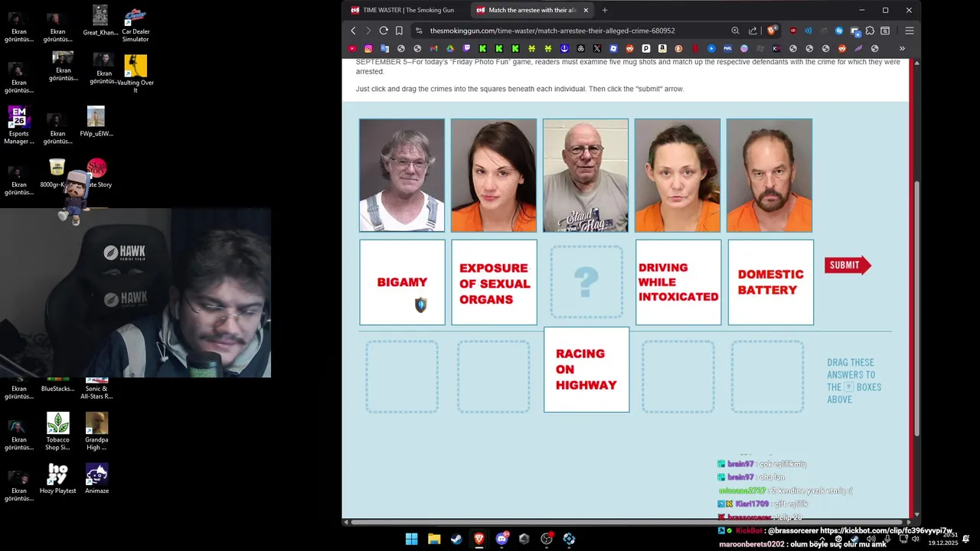
Task: Bookmark this page with the bookmark icon
Action: 399,31
